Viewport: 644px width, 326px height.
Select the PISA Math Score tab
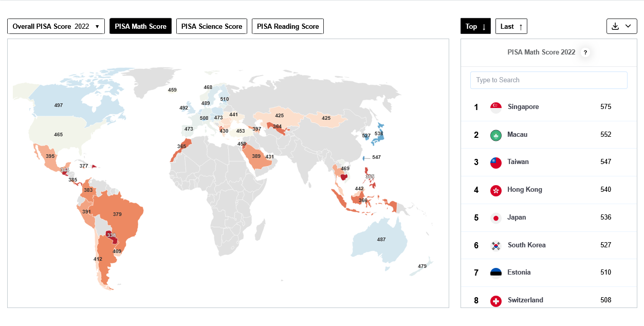140,26
